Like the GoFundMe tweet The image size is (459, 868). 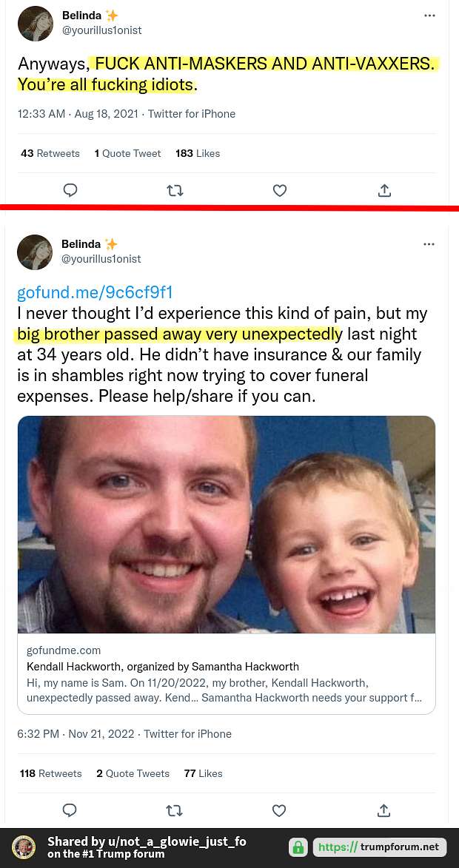280,810
